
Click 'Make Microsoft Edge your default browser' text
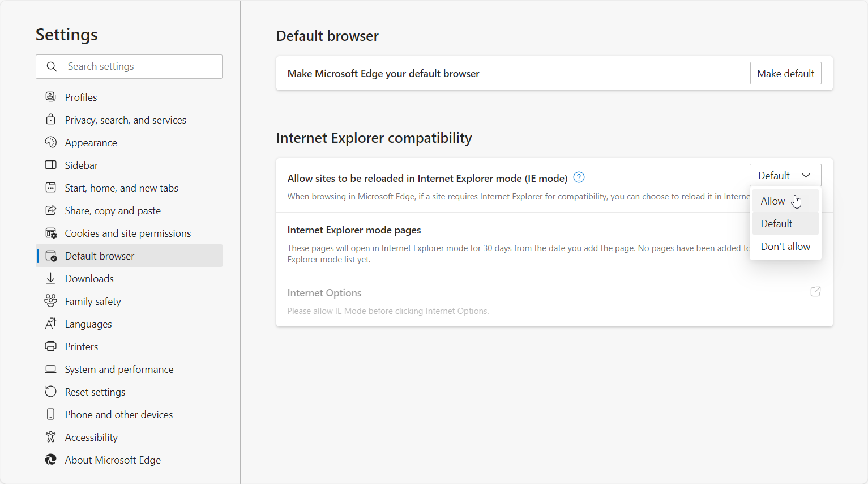point(383,74)
